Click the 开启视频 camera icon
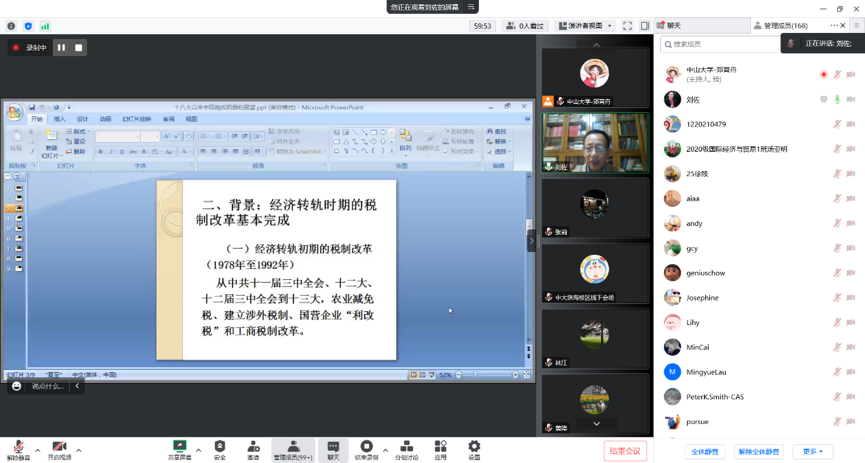The image size is (865, 463). pyautogui.click(x=59, y=447)
